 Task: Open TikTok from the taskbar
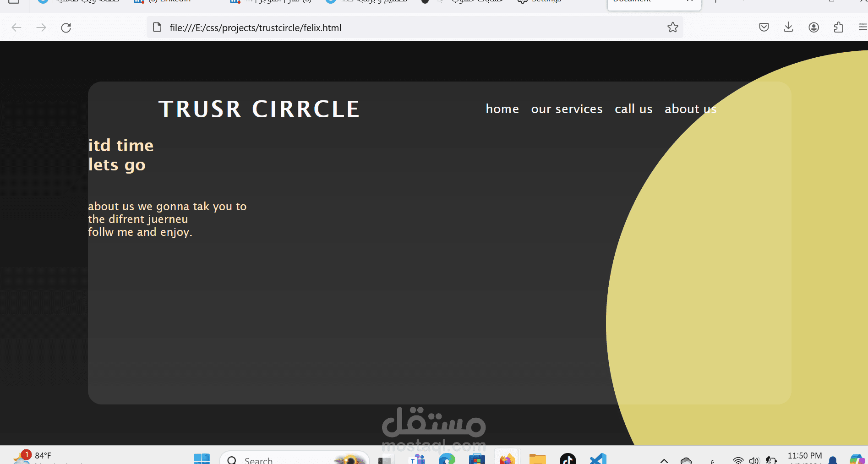point(568,459)
